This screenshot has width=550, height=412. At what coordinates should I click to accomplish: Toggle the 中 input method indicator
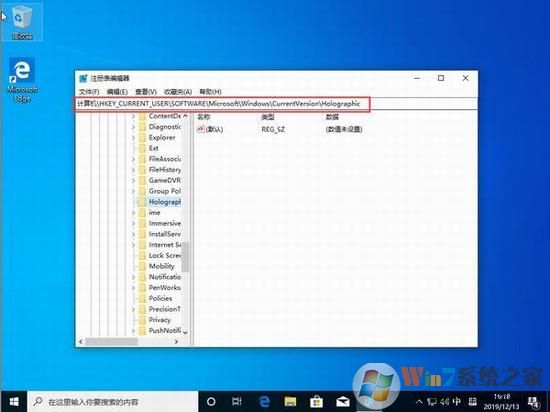(457, 402)
